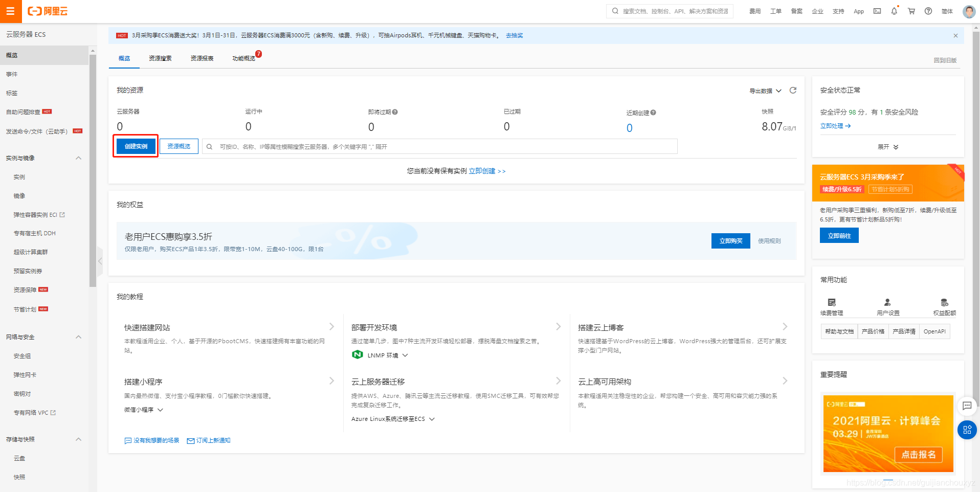Focus the top documentation search box

tap(670, 11)
